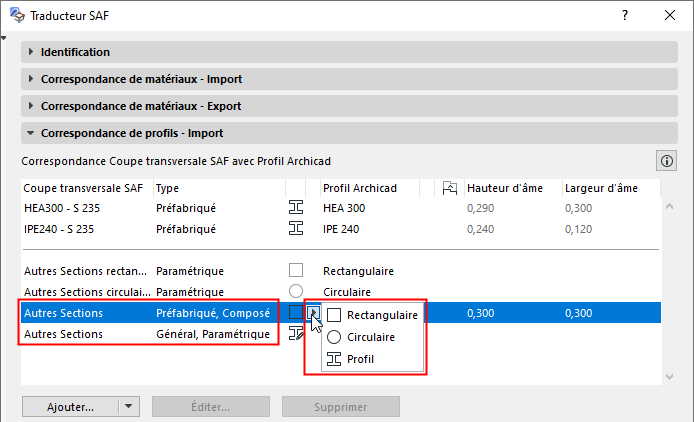Click the Éditer... button

[x=211, y=407]
